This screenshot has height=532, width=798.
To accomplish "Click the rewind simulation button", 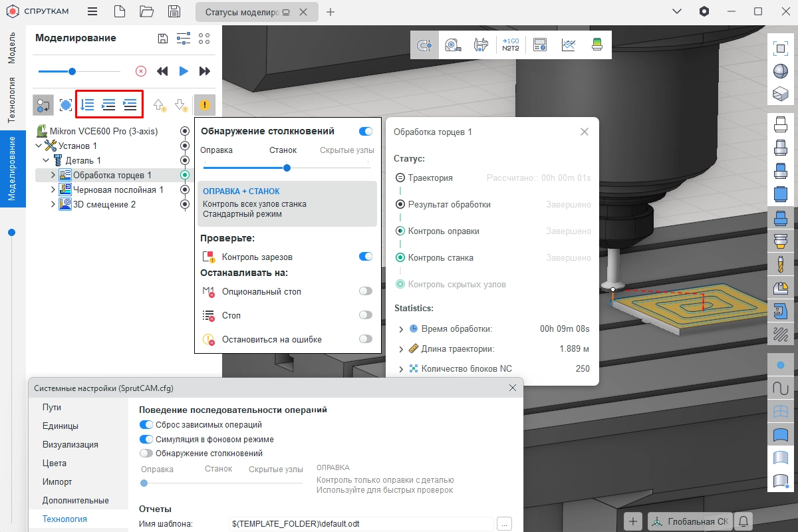I will pos(162,71).
